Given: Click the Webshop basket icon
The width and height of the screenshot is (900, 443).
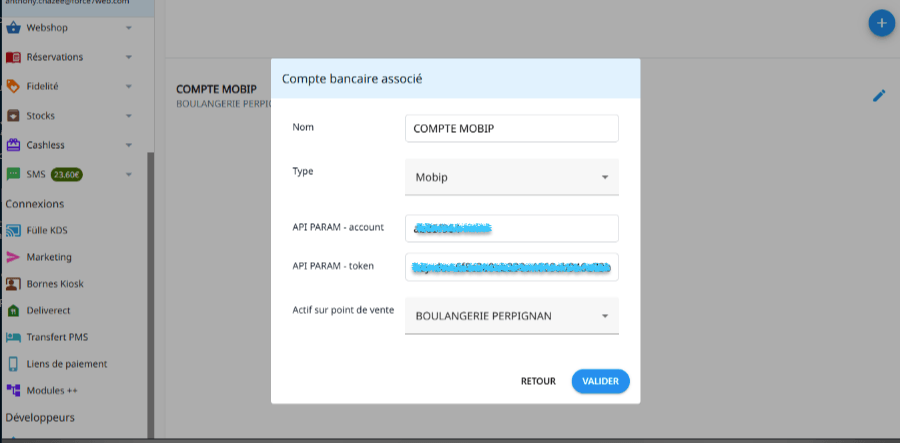Looking at the screenshot, I should [13, 28].
